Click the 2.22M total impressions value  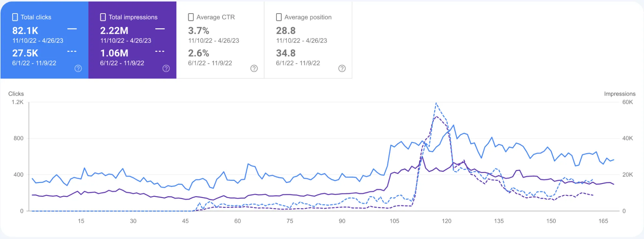[114, 31]
